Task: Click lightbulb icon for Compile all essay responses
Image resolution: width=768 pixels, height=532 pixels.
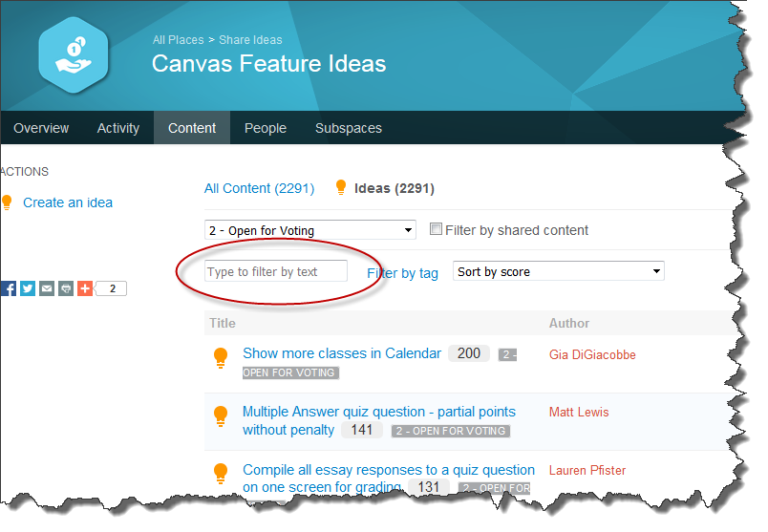Action: click(x=221, y=474)
